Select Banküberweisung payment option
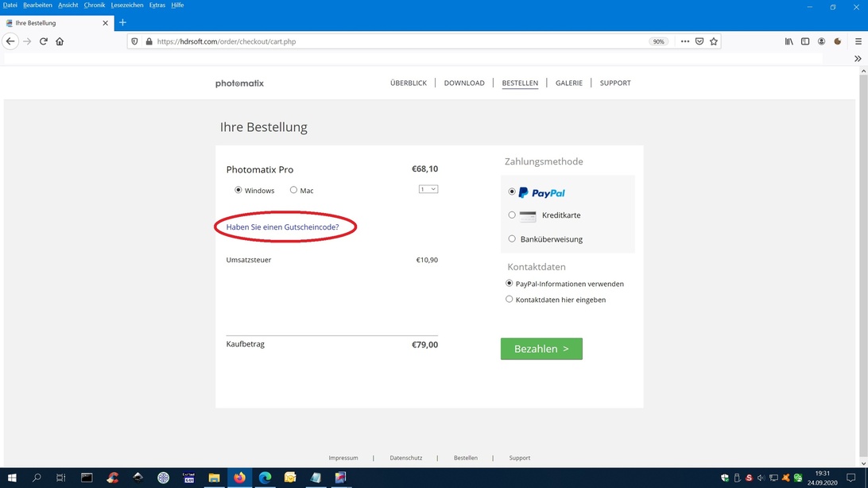Screen dimensions: 868x488 tap(512, 239)
